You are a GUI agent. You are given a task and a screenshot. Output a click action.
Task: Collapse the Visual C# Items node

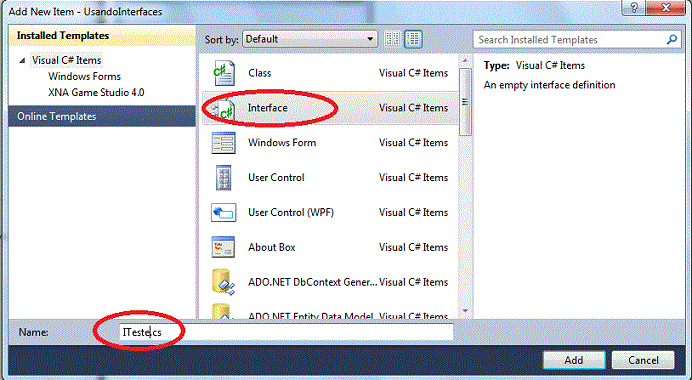[x=22, y=60]
